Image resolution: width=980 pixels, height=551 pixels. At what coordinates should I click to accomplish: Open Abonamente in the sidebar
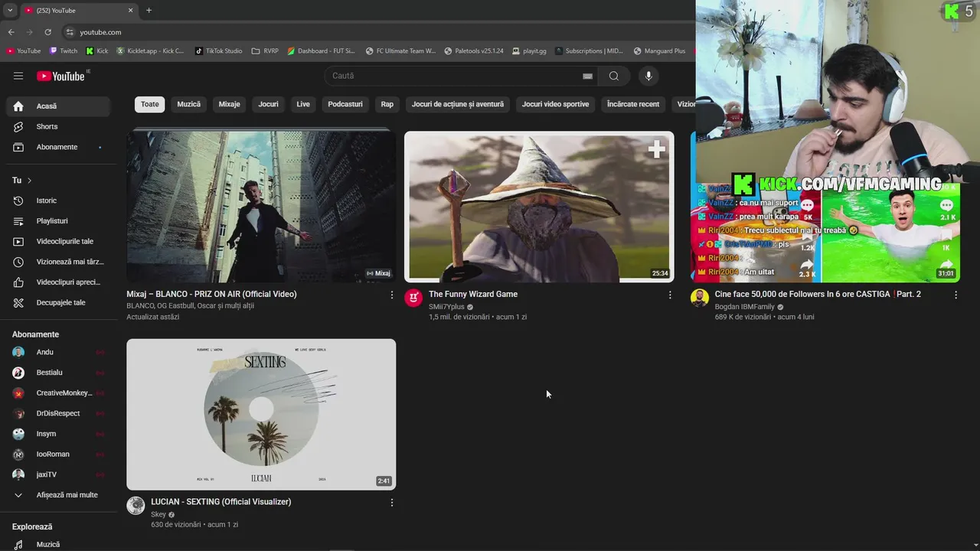(x=58, y=147)
